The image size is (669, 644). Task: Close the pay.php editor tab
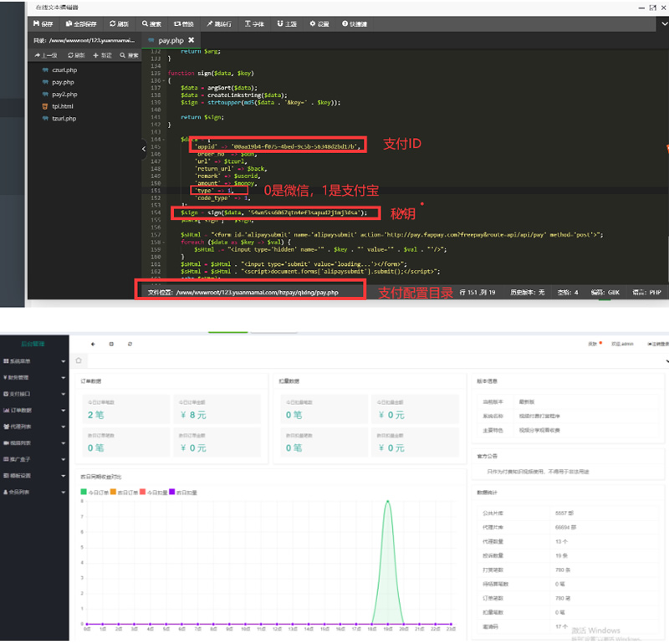(191, 40)
